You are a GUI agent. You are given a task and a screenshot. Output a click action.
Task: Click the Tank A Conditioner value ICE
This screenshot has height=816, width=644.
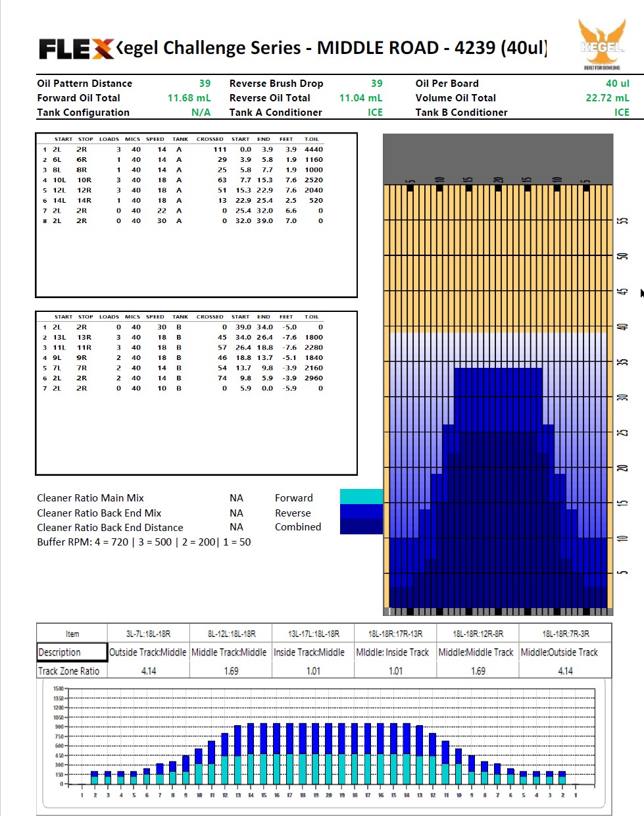pyautogui.click(x=375, y=113)
